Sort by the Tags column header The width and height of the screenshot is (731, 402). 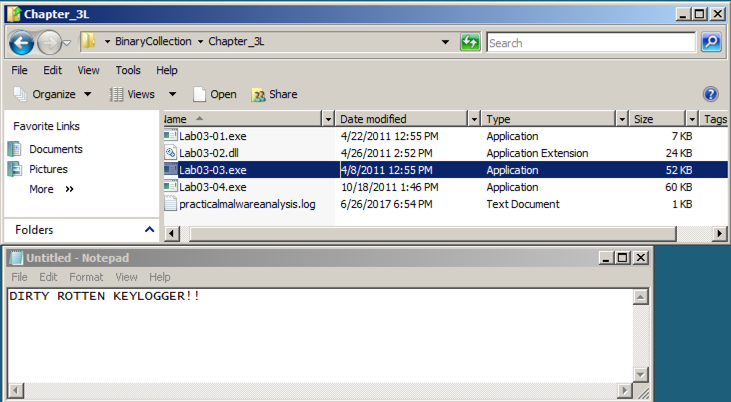click(x=715, y=119)
